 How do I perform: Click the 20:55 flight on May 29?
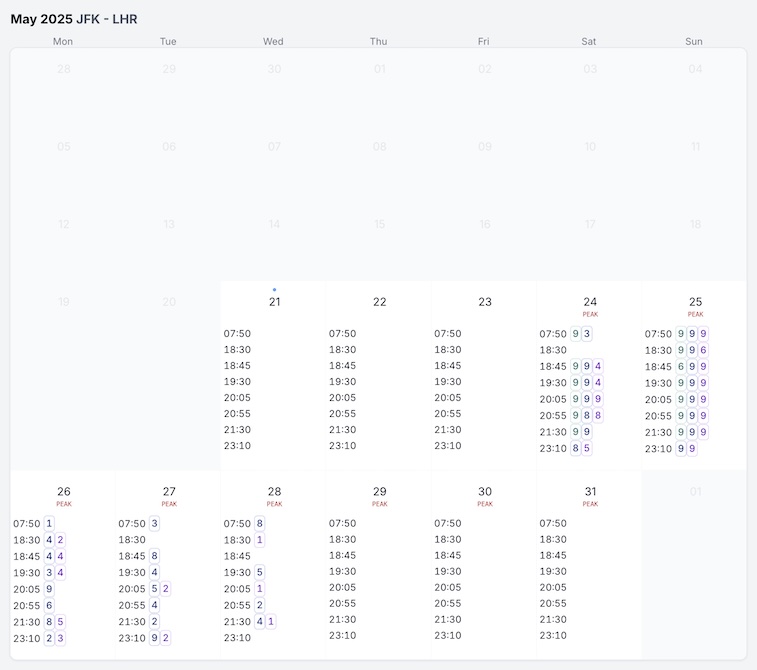(x=342, y=603)
